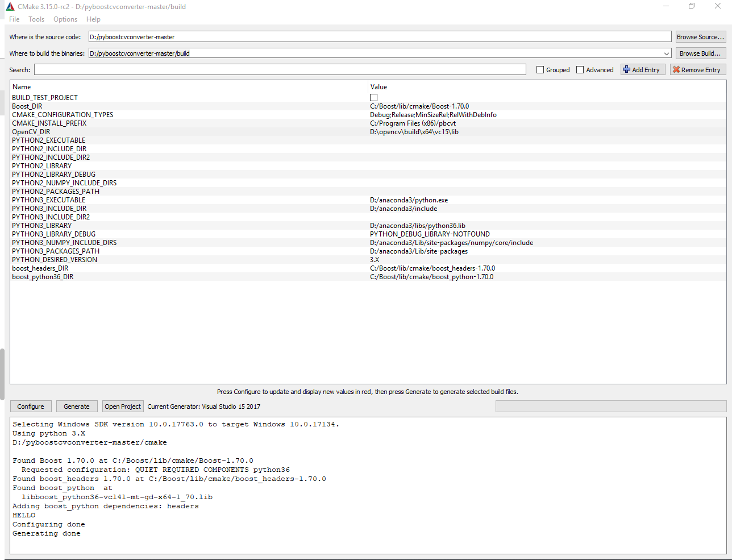Click the 'Found Boost 1.70.0' output line
Screen dimensions: 732x560
coord(133,461)
